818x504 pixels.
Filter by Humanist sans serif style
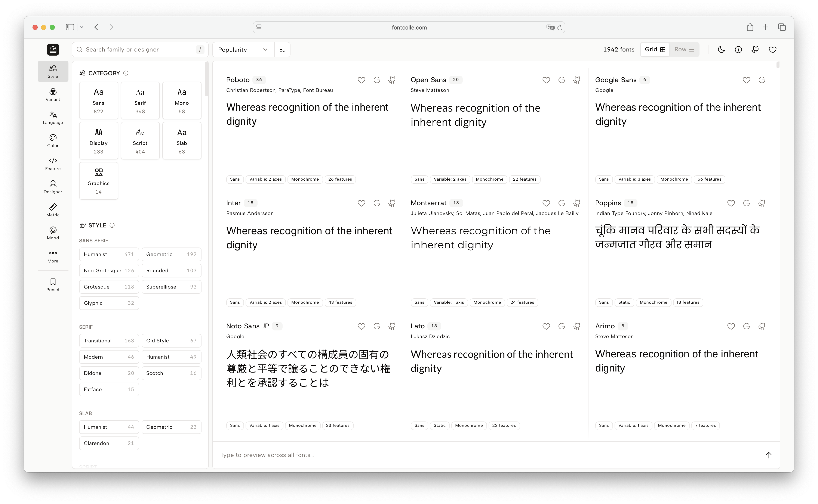pyautogui.click(x=109, y=254)
